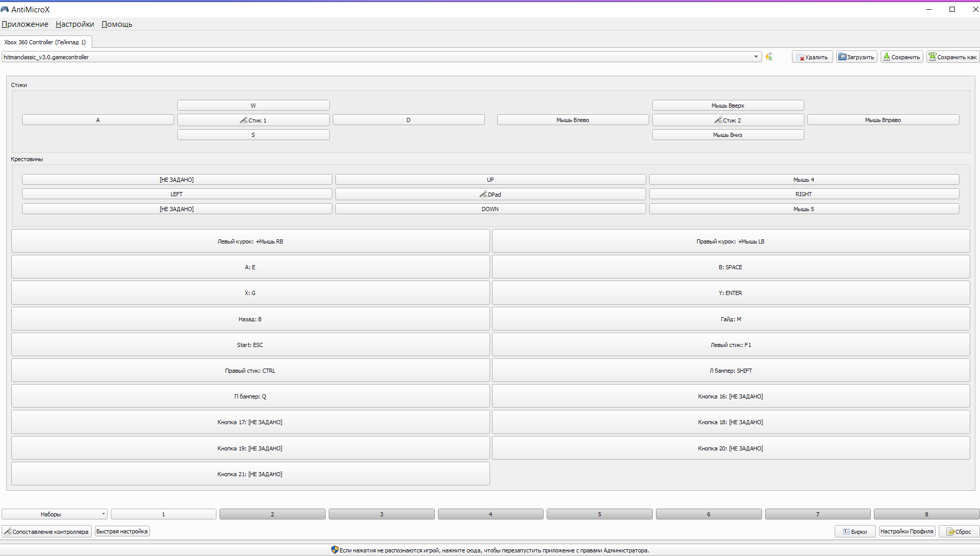The image size is (980, 556).
Task: Click the Удалить profile button
Action: pyautogui.click(x=812, y=57)
